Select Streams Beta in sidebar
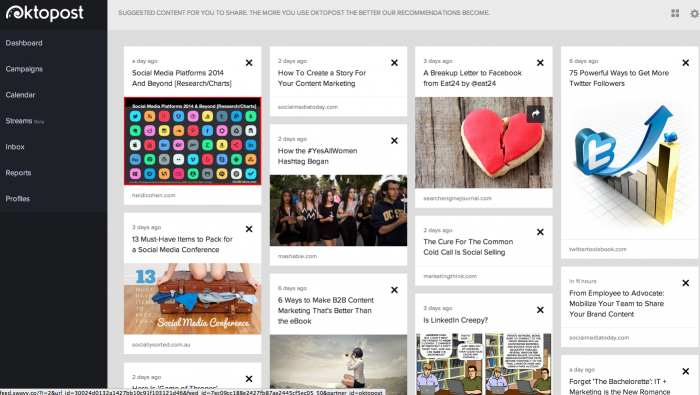Viewport: 700px width, 395px height. tap(25, 121)
